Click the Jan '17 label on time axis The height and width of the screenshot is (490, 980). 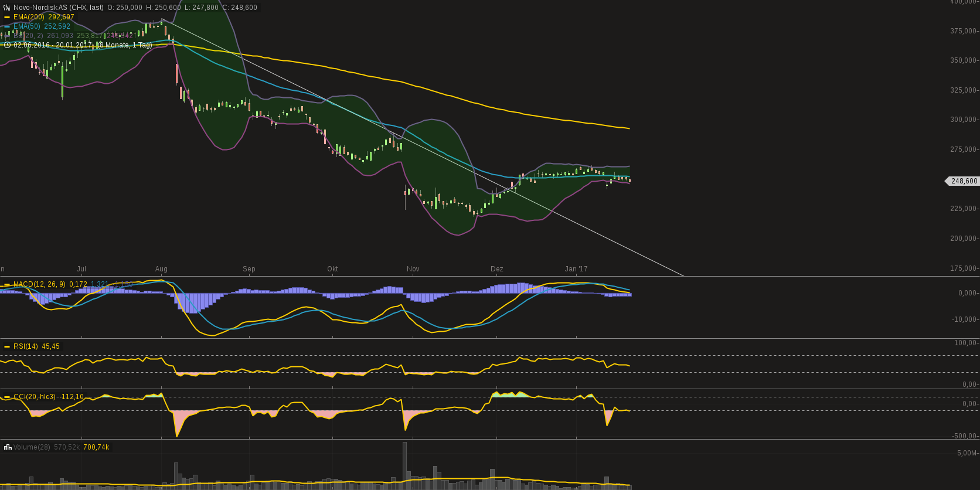pos(576,269)
